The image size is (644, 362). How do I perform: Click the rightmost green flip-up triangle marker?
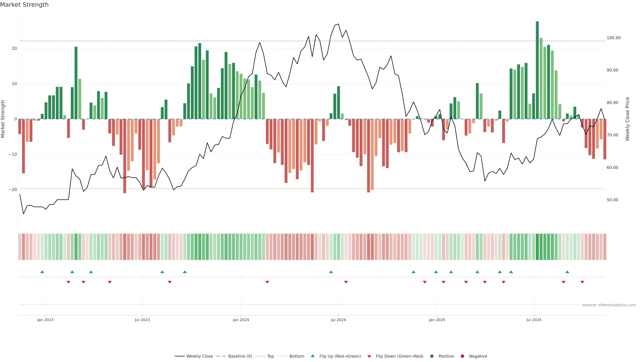click(567, 272)
